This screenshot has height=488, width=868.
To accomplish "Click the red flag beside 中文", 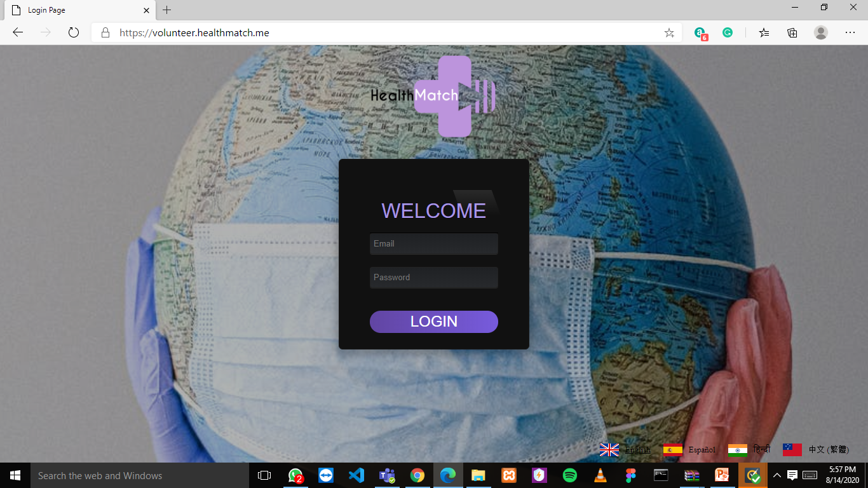I will pyautogui.click(x=792, y=450).
